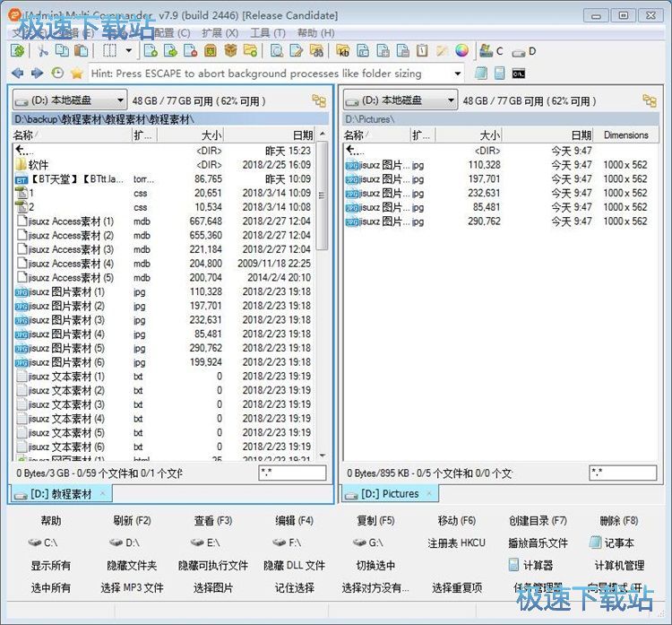Close the Pictures tab

click(429, 494)
